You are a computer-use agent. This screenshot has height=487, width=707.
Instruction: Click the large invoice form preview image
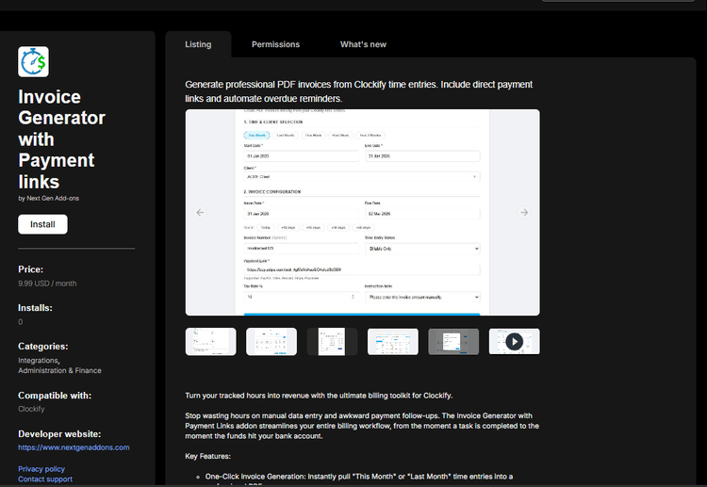362,212
